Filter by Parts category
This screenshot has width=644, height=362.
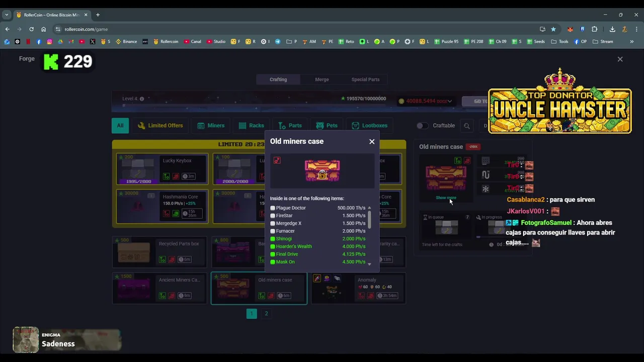tap(290, 126)
